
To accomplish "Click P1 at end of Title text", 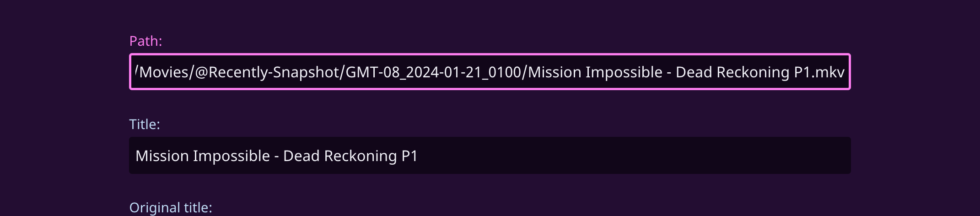I will tap(409, 156).
